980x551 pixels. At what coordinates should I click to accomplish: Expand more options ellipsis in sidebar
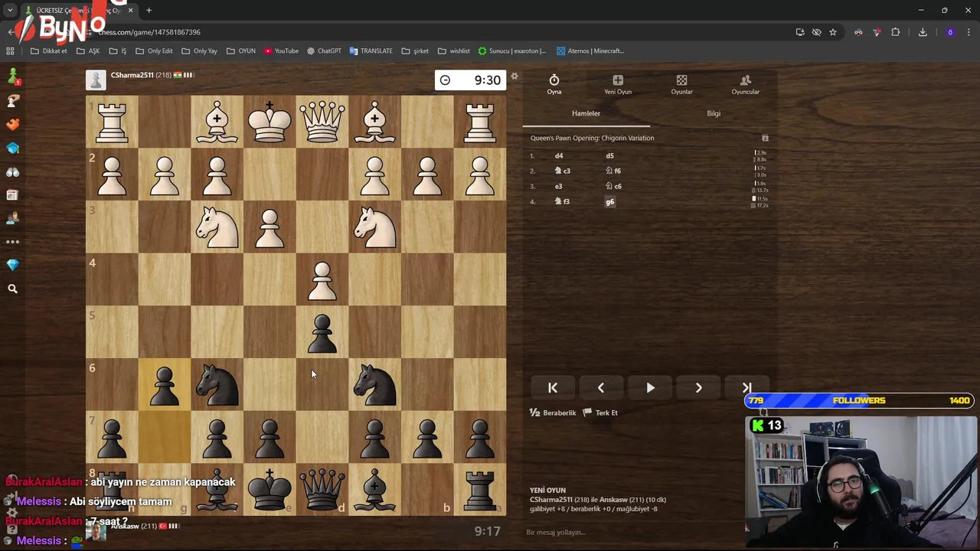click(x=12, y=242)
